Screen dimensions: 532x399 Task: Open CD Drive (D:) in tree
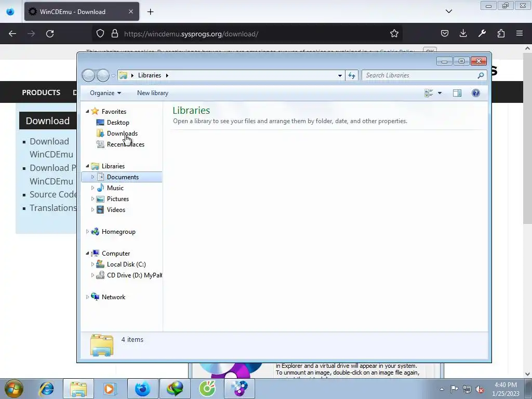pos(135,275)
